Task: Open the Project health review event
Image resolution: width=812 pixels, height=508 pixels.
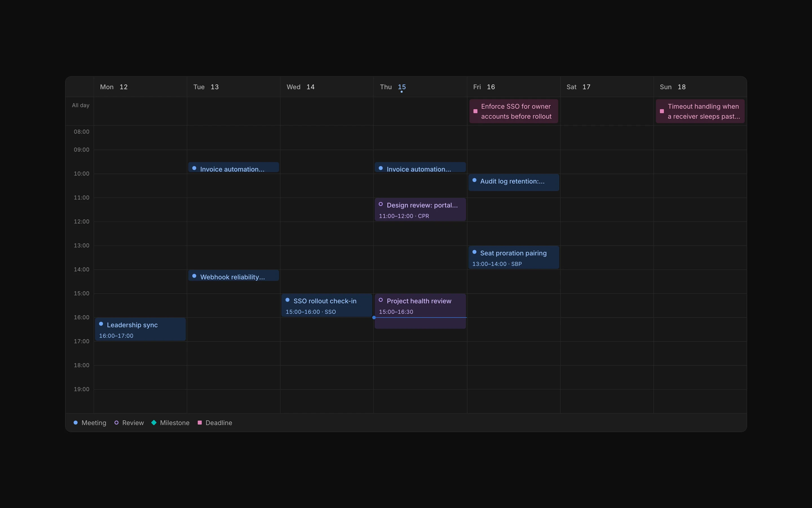Action: click(x=420, y=312)
